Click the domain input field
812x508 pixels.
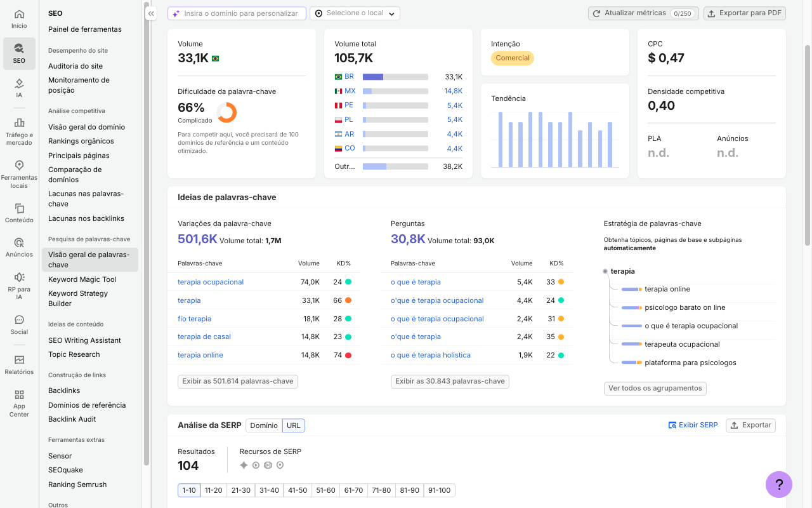click(237, 13)
